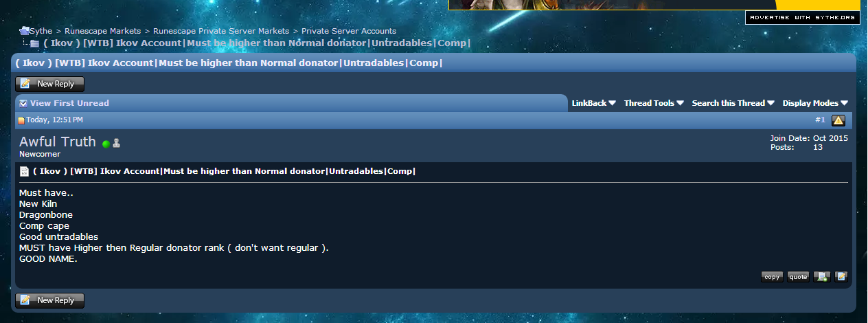
Task: Quote the post by Awful Truth
Action: tap(798, 276)
